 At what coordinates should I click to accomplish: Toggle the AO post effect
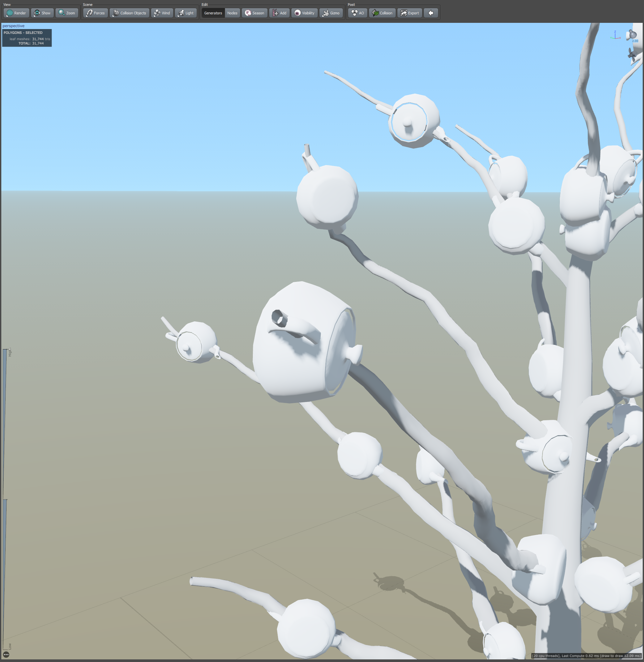[x=358, y=13]
